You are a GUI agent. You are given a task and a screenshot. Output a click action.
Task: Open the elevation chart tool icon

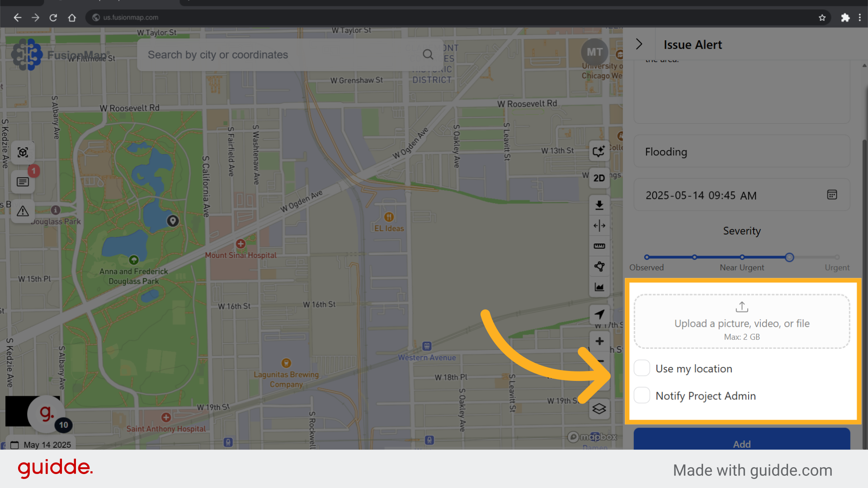pyautogui.click(x=599, y=287)
